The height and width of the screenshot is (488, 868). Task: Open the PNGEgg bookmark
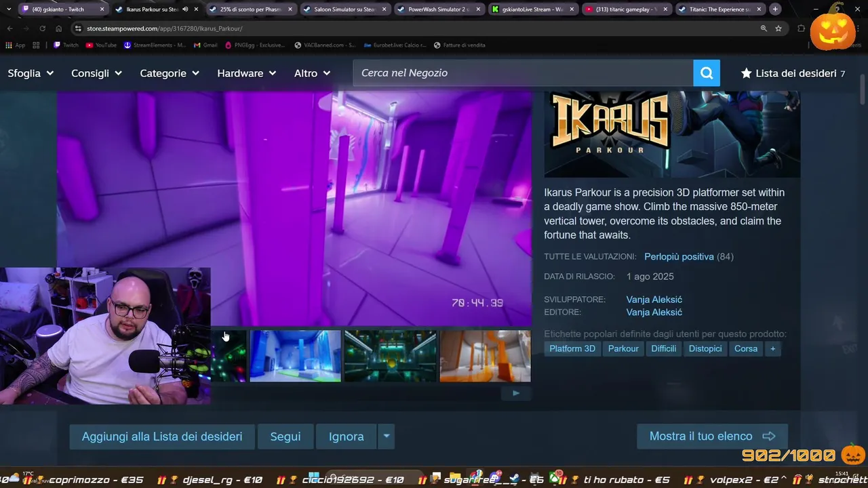click(x=256, y=45)
